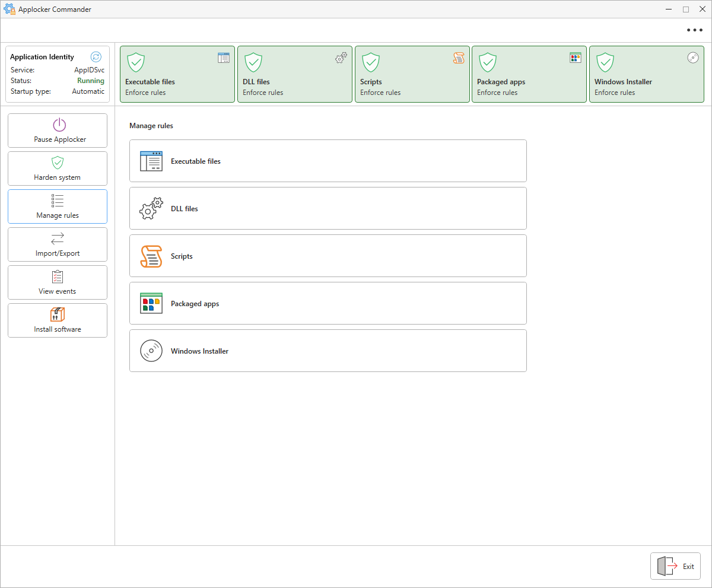Open the View events section

pyautogui.click(x=58, y=282)
